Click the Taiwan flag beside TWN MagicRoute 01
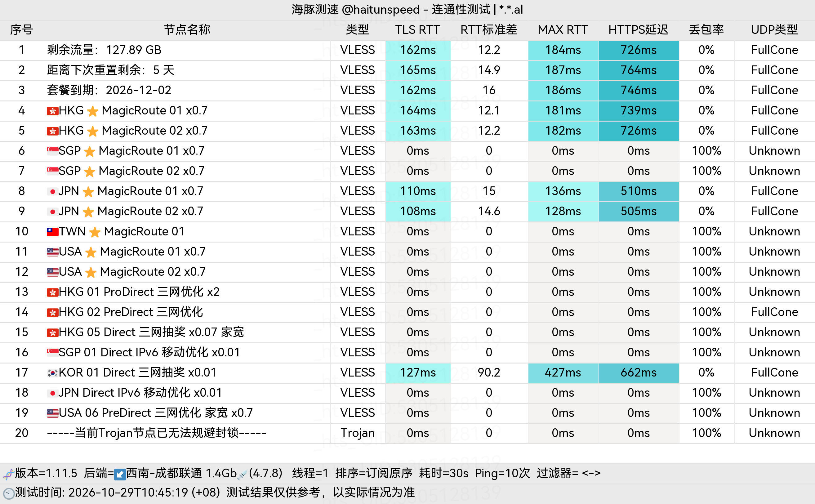 coord(53,232)
